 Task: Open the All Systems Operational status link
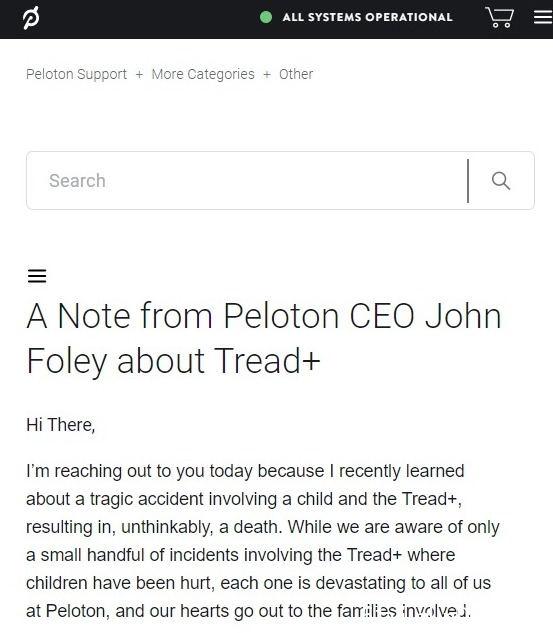tap(367, 17)
